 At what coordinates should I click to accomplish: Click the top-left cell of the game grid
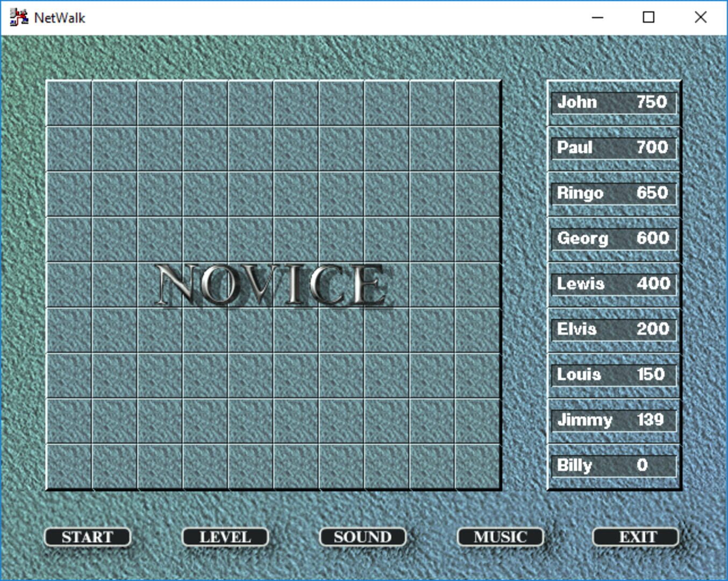[x=70, y=102]
